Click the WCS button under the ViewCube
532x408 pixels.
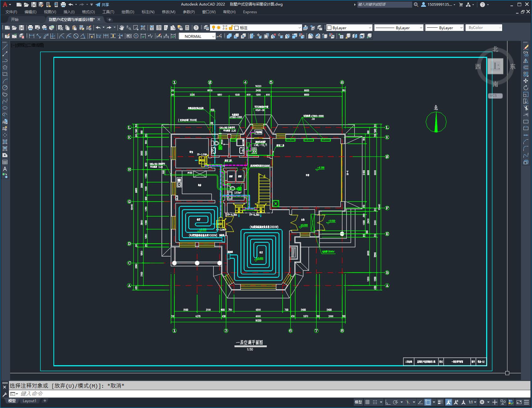tap(495, 96)
